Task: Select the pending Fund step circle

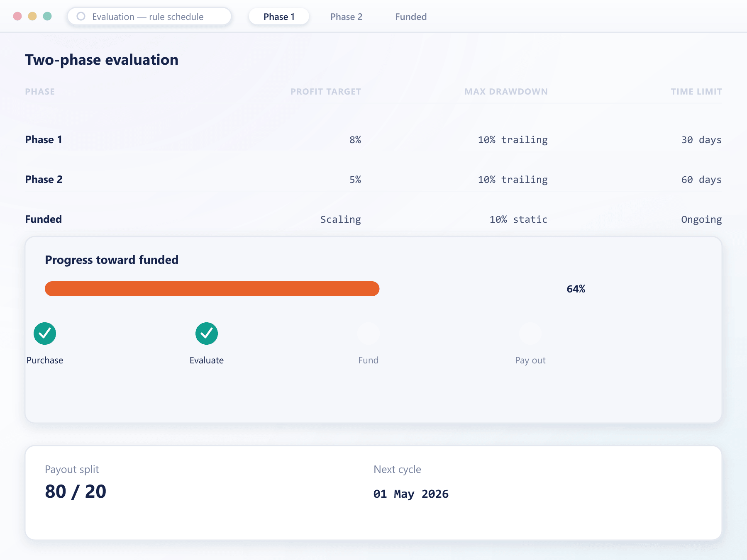Action: (369, 334)
